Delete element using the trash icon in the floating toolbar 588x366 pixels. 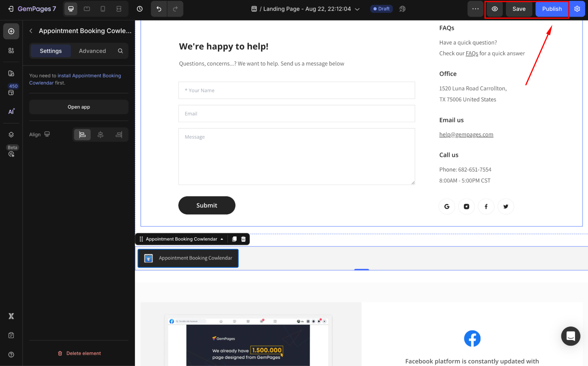(x=244, y=239)
